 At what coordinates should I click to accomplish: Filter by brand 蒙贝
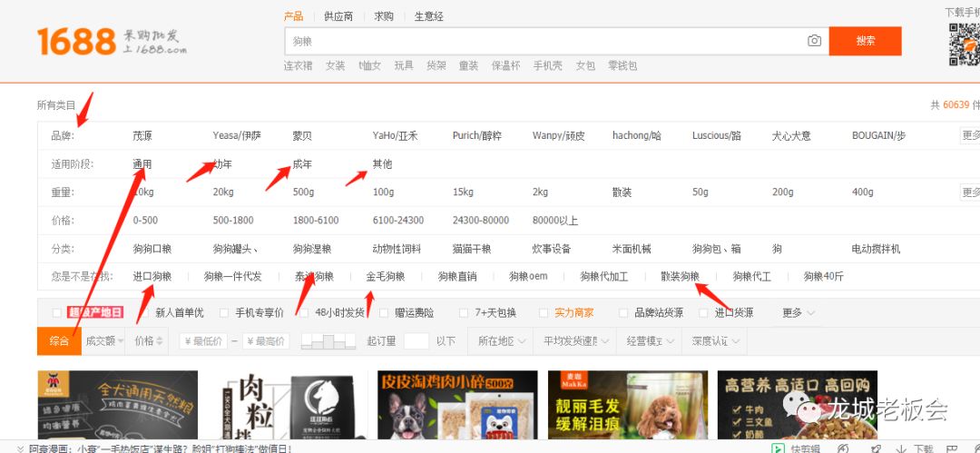click(302, 136)
